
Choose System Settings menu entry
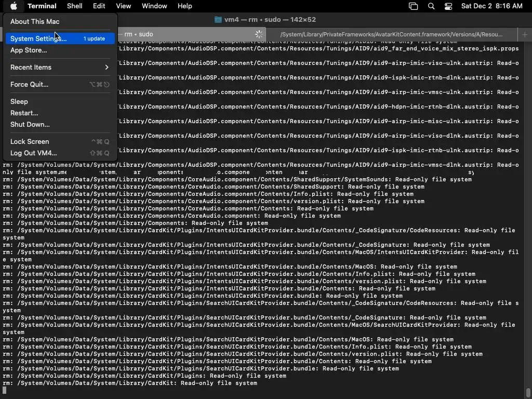pyautogui.click(x=60, y=38)
